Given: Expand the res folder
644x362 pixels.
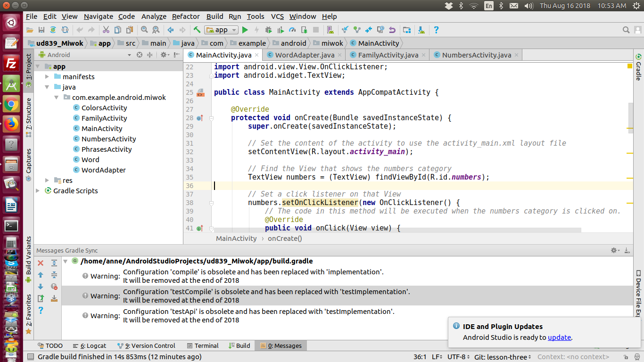Looking at the screenshot, I should click(x=47, y=180).
